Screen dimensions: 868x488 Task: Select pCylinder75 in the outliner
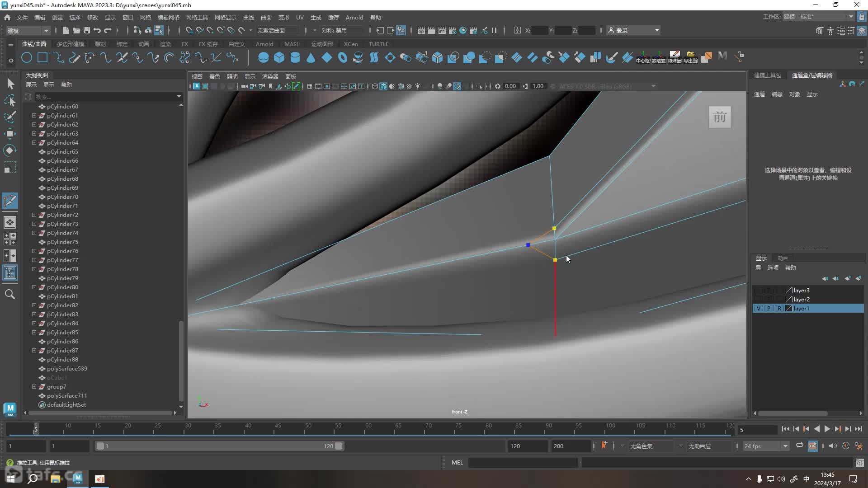[62, 242]
